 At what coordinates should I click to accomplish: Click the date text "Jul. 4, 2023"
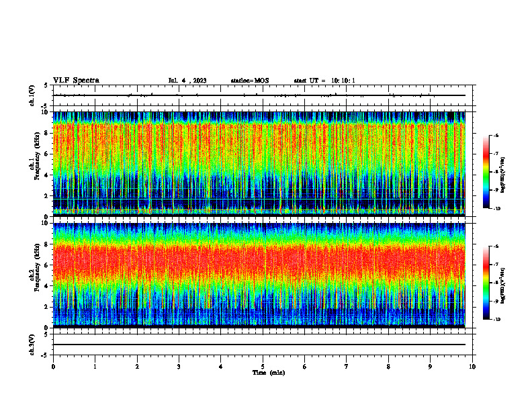(x=187, y=81)
